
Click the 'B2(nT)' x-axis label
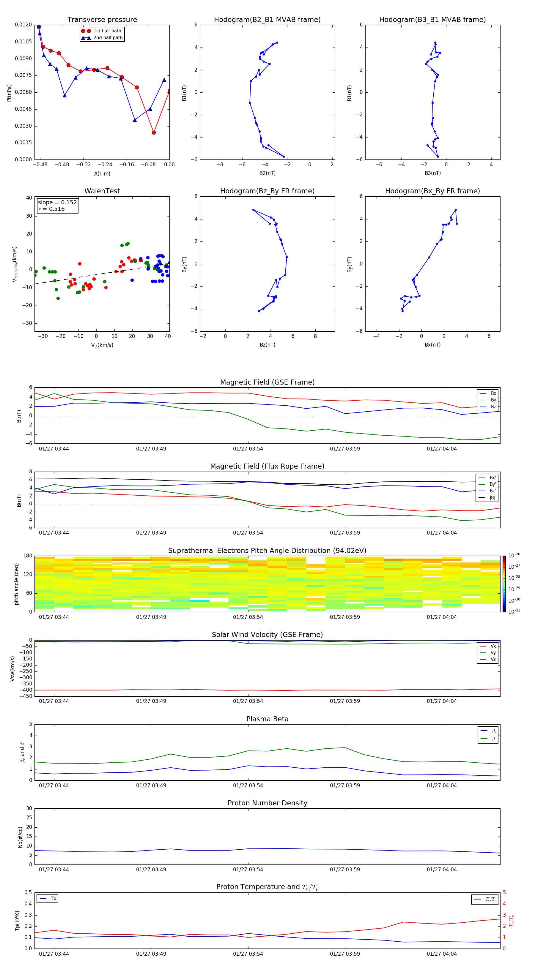click(267, 173)
